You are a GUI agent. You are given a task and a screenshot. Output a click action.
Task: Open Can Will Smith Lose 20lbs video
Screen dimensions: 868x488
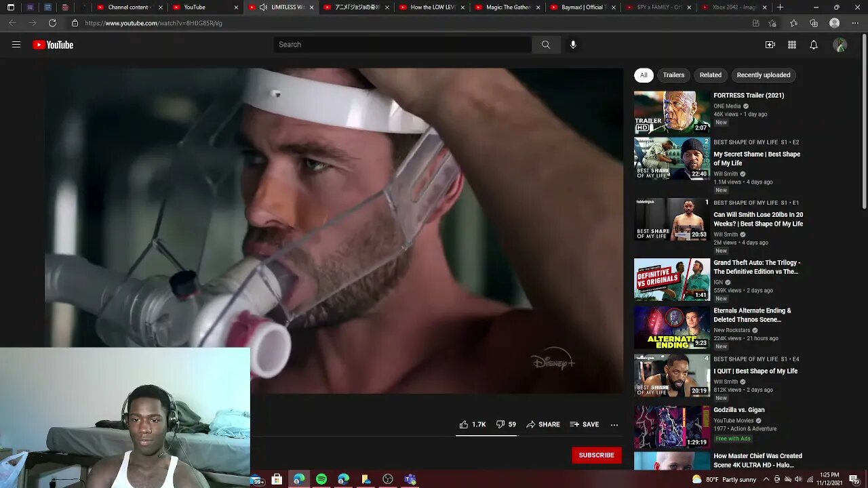(758, 219)
